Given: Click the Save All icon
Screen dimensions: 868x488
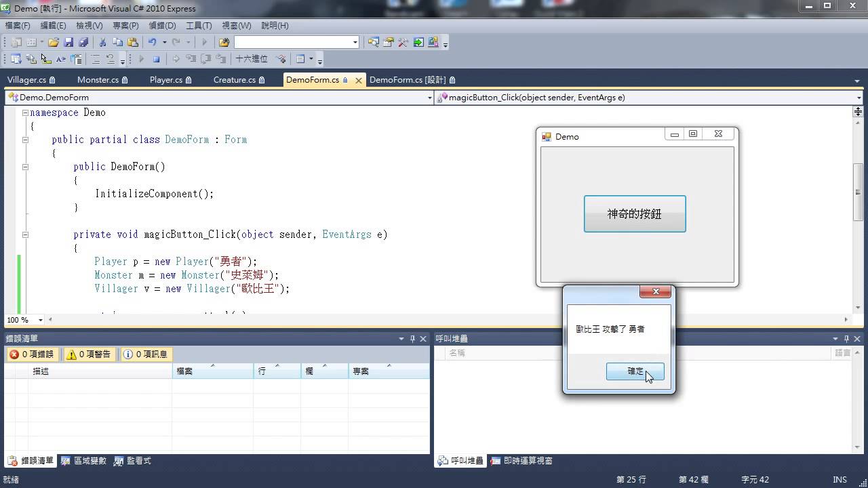Looking at the screenshot, I should click(x=83, y=42).
